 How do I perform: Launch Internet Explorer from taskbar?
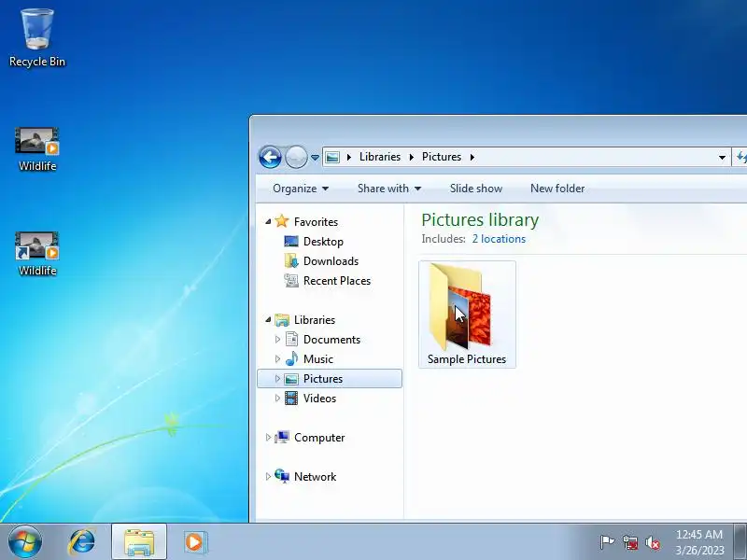(x=82, y=542)
